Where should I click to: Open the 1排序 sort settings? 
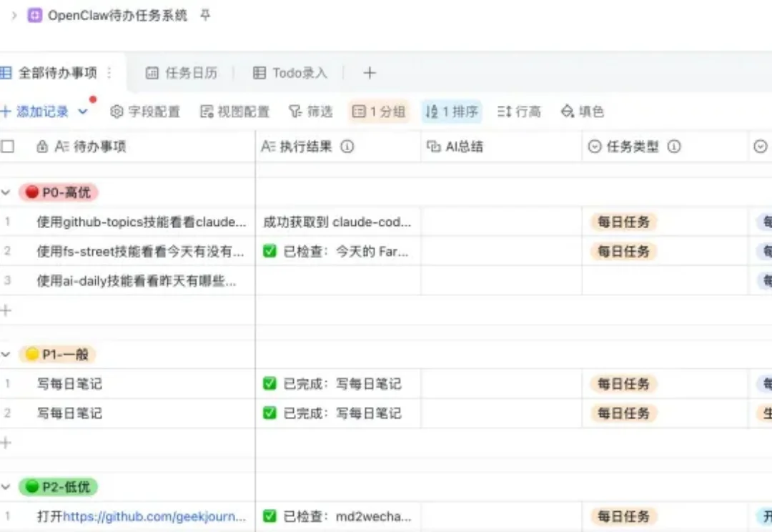pyautogui.click(x=452, y=111)
